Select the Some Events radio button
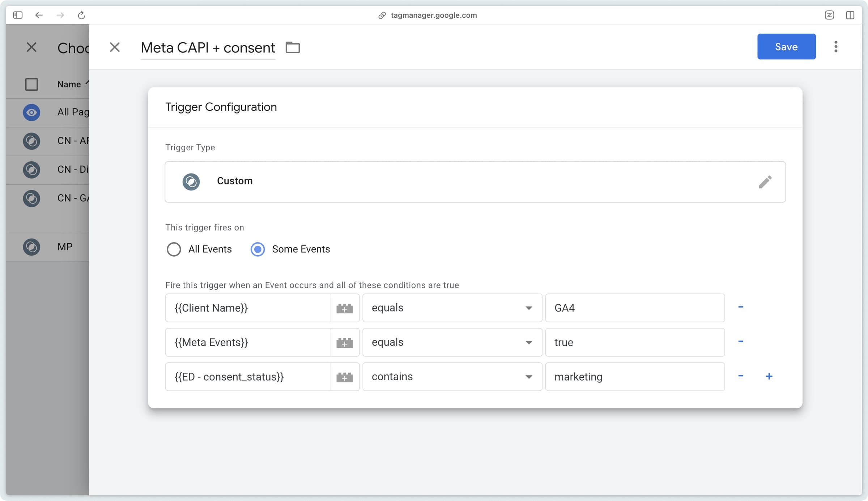Image resolution: width=868 pixels, height=501 pixels. tap(258, 249)
